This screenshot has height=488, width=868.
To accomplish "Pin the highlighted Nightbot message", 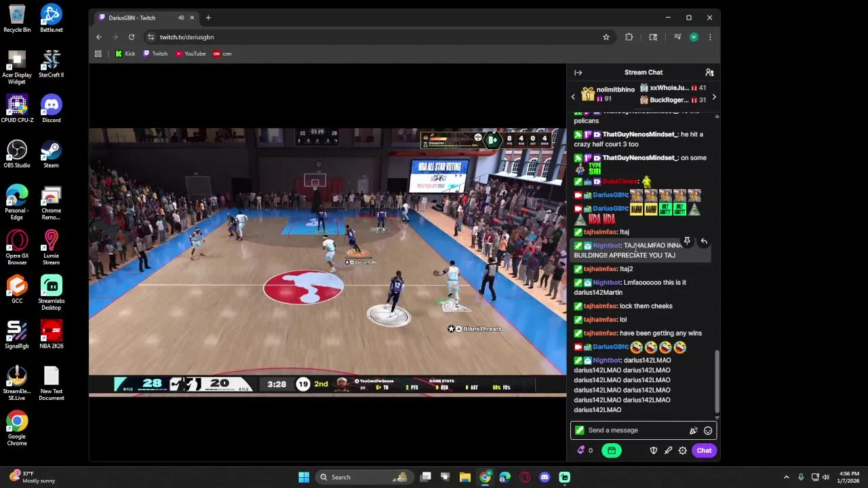I will [687, 241].
